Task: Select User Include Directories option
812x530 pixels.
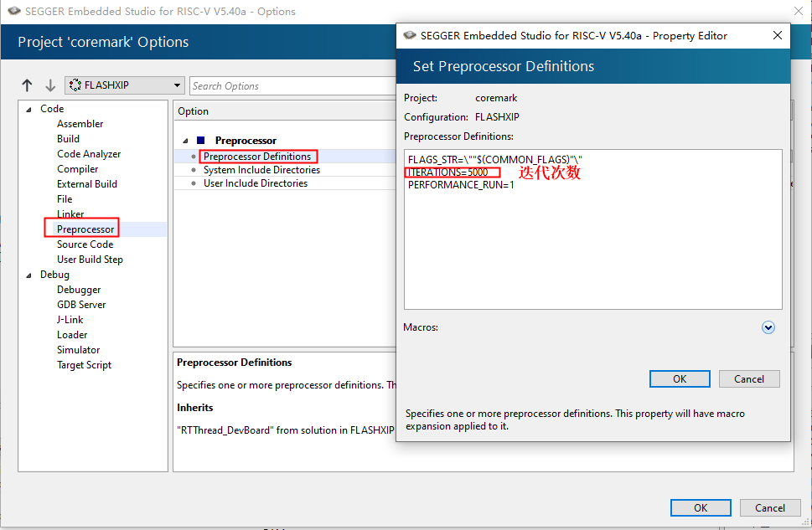Action: coord(256,183)
